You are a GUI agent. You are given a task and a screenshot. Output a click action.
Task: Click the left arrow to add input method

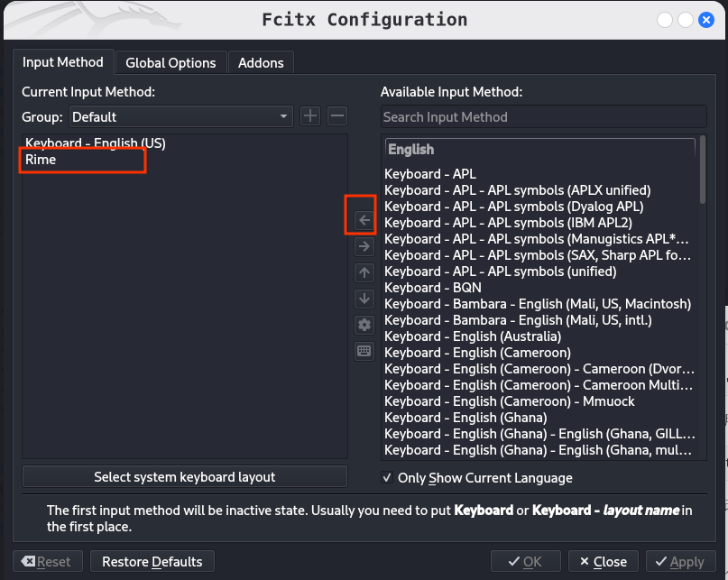click(364, 219)
